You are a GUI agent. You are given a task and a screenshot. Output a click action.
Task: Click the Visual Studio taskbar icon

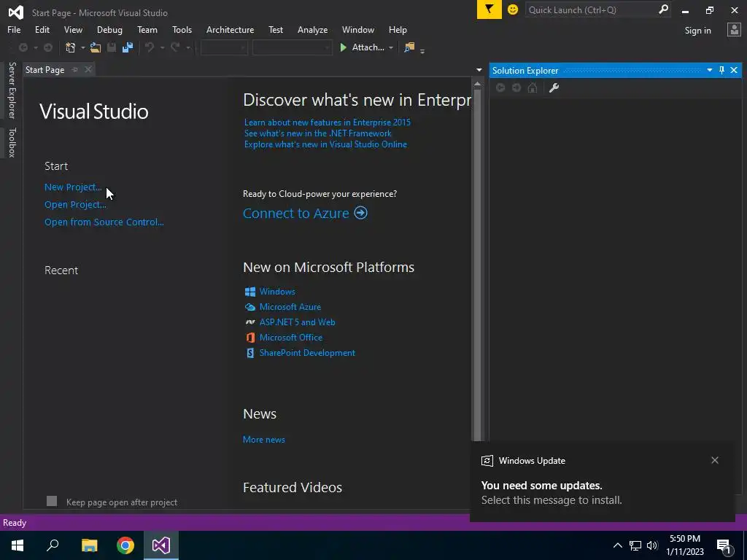[x=161, y=545]
